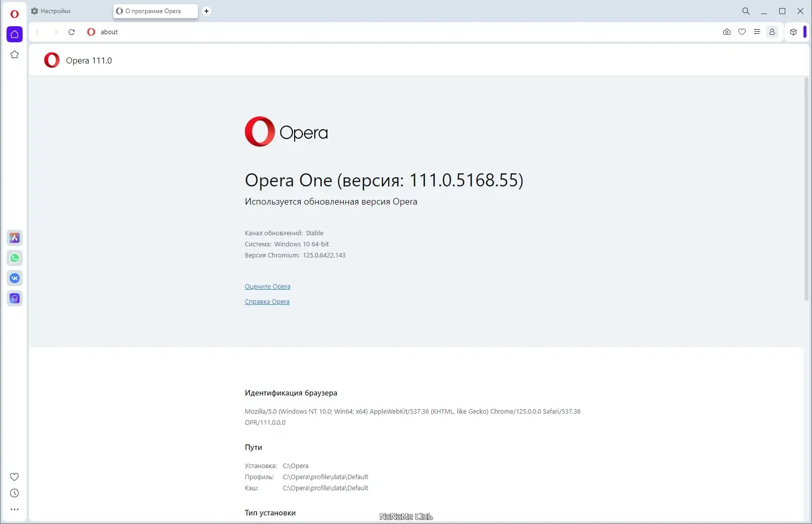Open the extensions cube icon

(793, 32)
